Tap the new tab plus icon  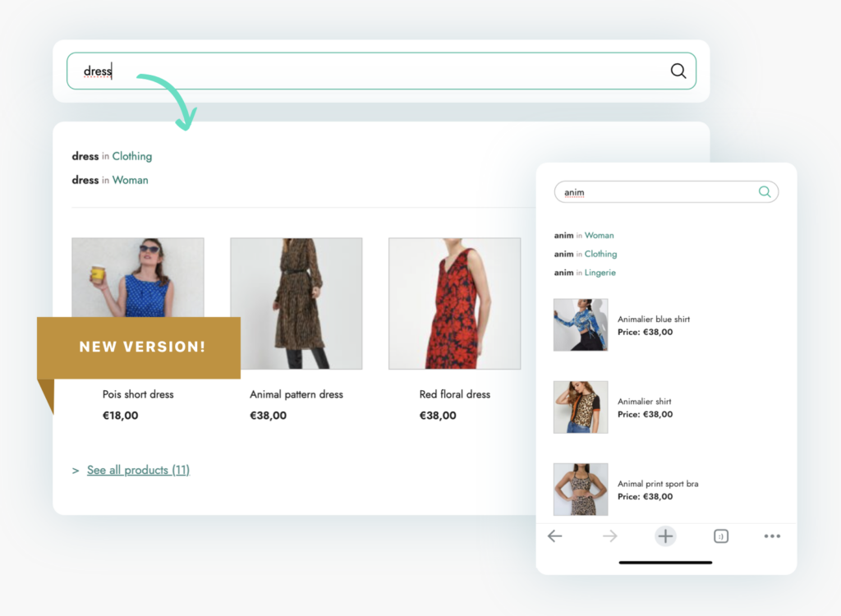[x=665, y=536]
